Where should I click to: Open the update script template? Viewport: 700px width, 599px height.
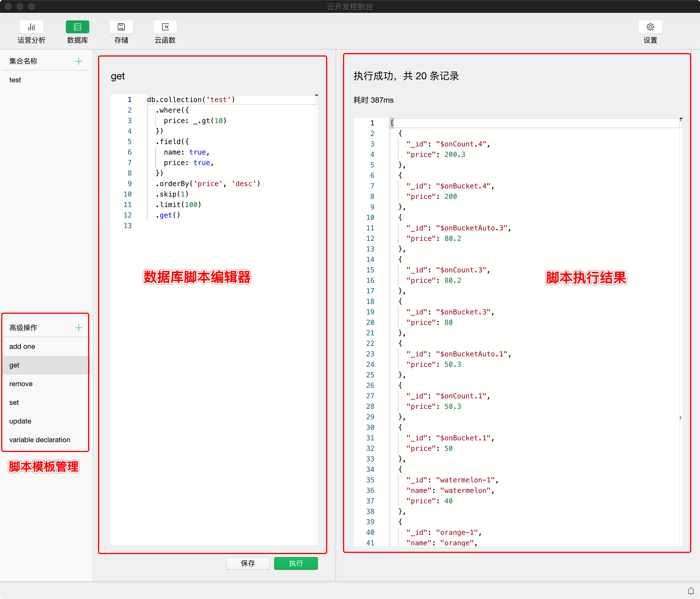coord(20,421)
